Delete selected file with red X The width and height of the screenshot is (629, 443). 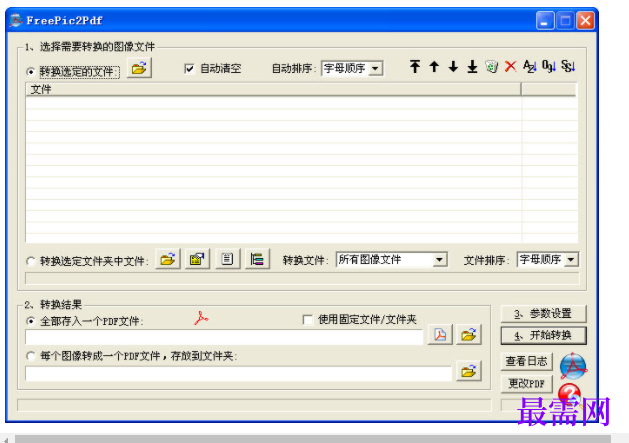coord(510,66)
